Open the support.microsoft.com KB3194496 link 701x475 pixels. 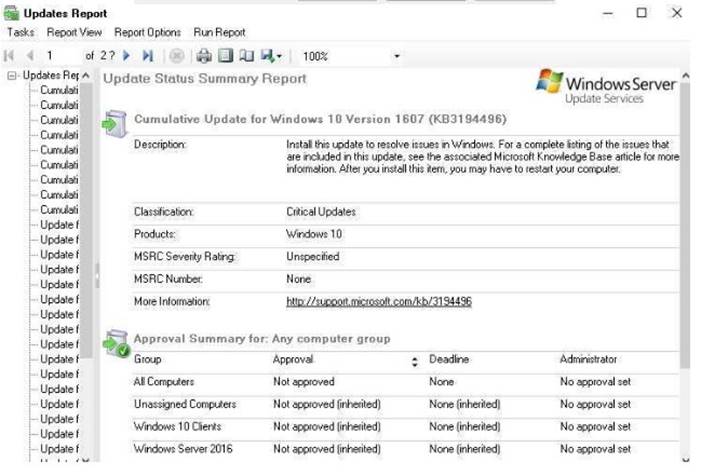pos(378,301)
